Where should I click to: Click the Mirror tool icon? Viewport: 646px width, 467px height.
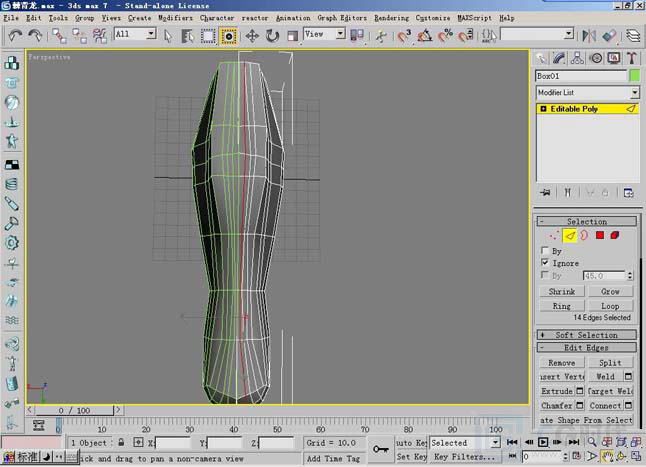589,36
